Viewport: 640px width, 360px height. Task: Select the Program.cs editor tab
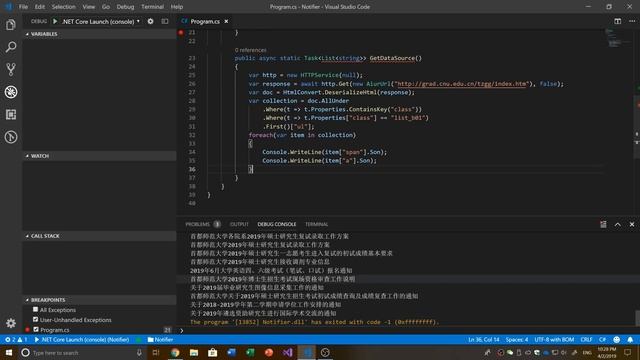(x=204, y=21)
